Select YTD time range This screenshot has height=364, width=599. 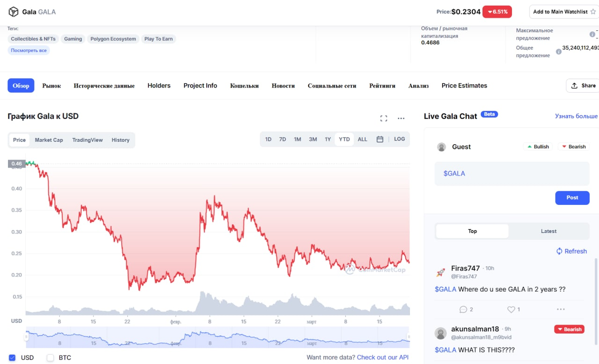344,139
